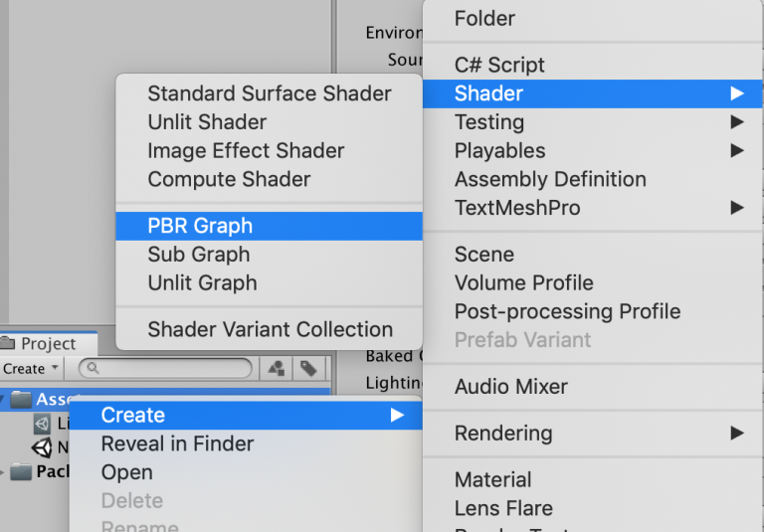Expand the Packages folder tree arrow
This screenshot has width=764, height=532.
pyautogui.click(x=2, y=471)
